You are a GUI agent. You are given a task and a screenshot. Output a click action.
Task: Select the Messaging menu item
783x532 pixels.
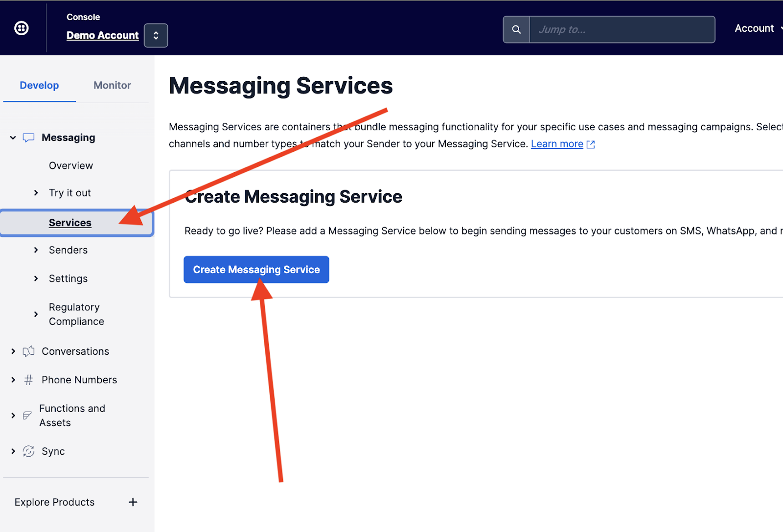click(69, 138)
